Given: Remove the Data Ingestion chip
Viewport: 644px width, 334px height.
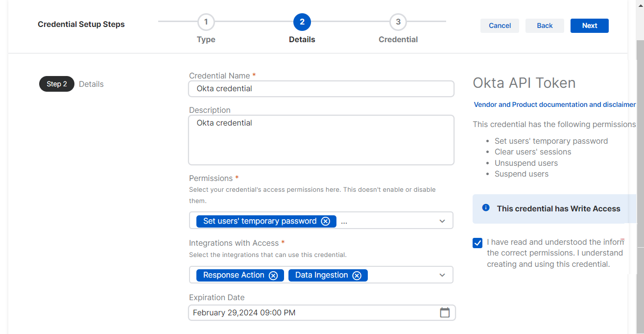Looking at the screenshot, I should pyautogui.click(x=357, y=276).
